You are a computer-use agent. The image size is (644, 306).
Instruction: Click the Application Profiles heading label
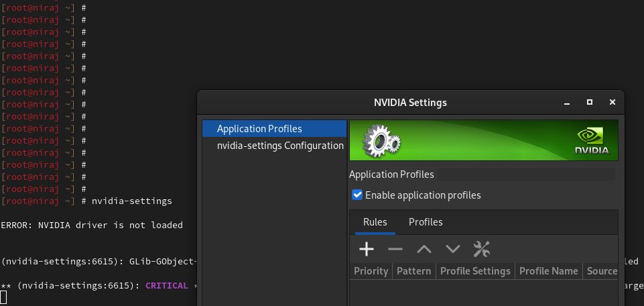(x=391, y=174)
